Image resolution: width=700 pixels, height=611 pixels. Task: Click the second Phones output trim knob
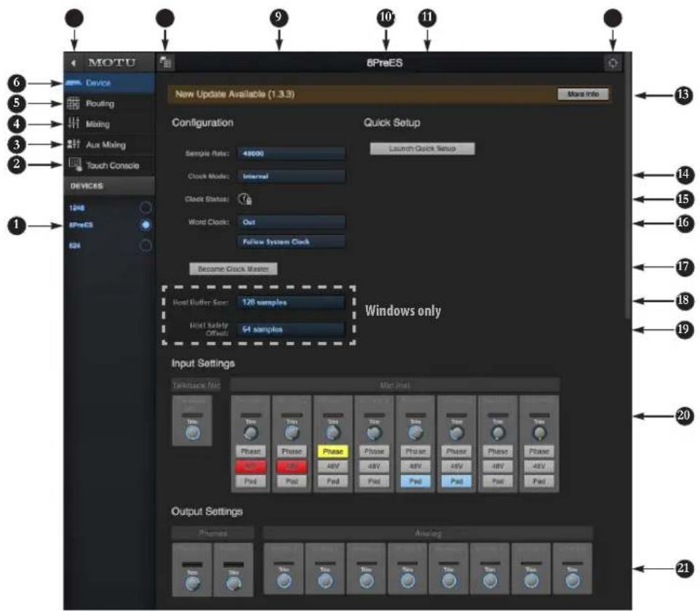pyautogui.click(x=234, y=583)
